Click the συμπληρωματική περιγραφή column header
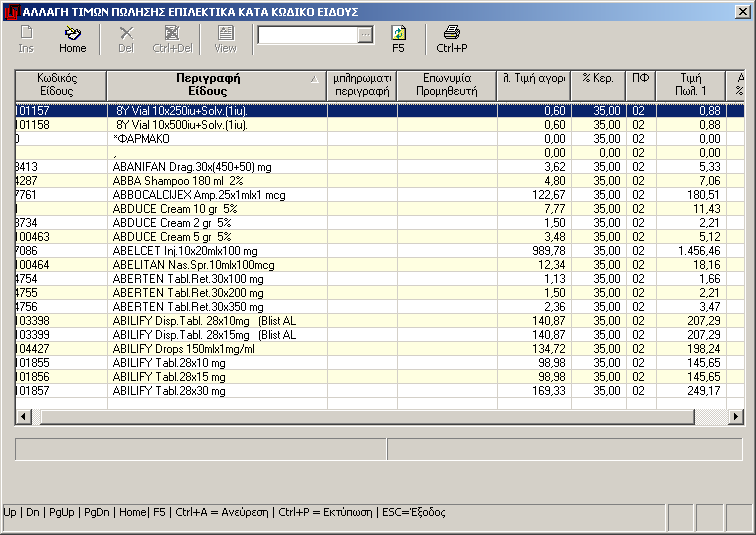Image resolution: width=756 pixels, height=535 pixels. click(362, 85)
